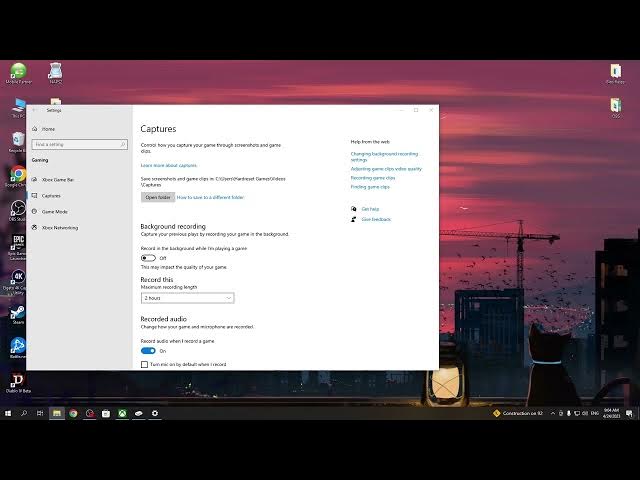Click the Get help icon
Viewport: 640px width, 480px height.
pos(353,209)
